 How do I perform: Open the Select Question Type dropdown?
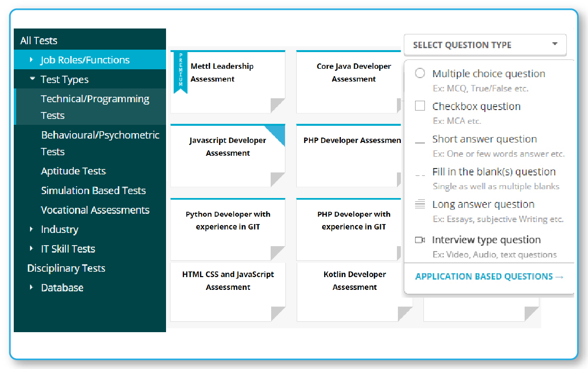pos(485,45)
